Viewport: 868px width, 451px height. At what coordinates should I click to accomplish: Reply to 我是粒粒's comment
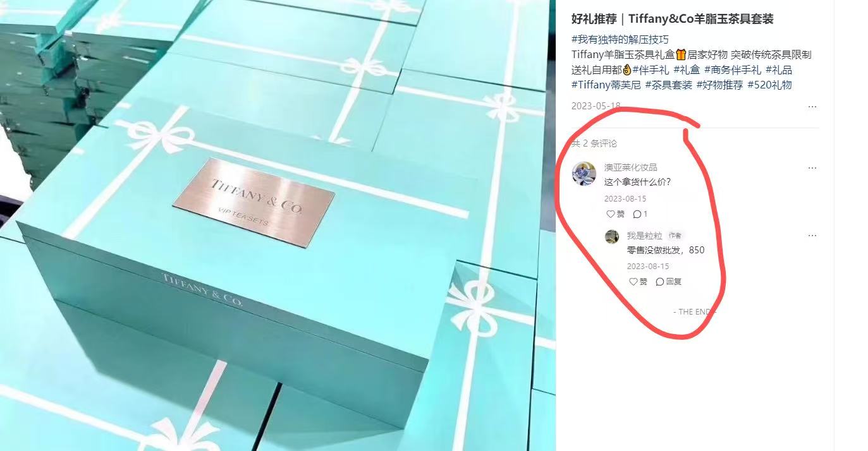(x=669, y=282)
